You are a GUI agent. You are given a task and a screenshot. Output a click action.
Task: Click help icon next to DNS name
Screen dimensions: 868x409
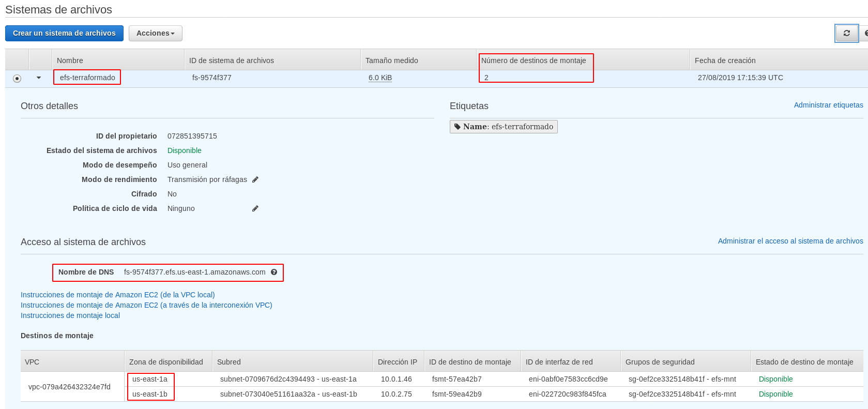coord(274,272)
